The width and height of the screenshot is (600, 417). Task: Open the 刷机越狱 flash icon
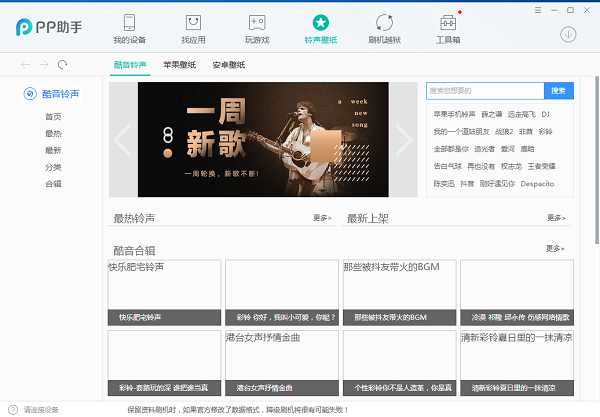(384, 23)
